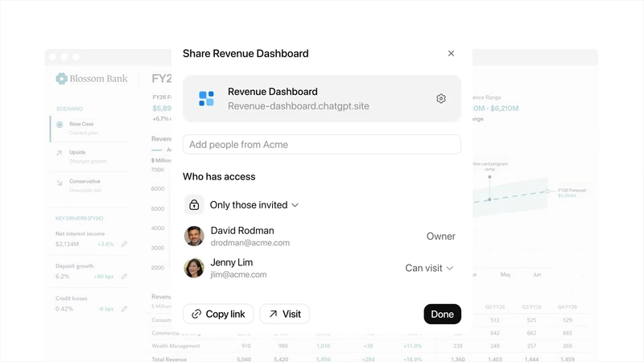
Task: Click the Jenny Lim name
Action: coord(232,262)
